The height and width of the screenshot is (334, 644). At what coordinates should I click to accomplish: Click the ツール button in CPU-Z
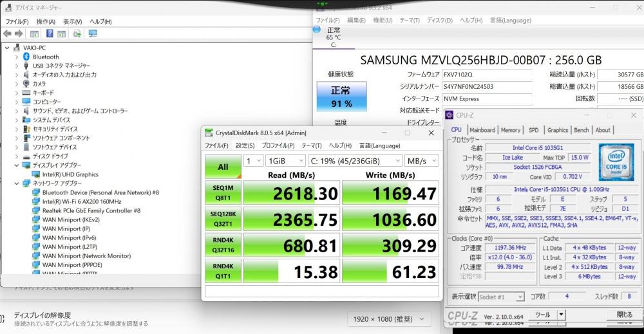pos(542,315)
